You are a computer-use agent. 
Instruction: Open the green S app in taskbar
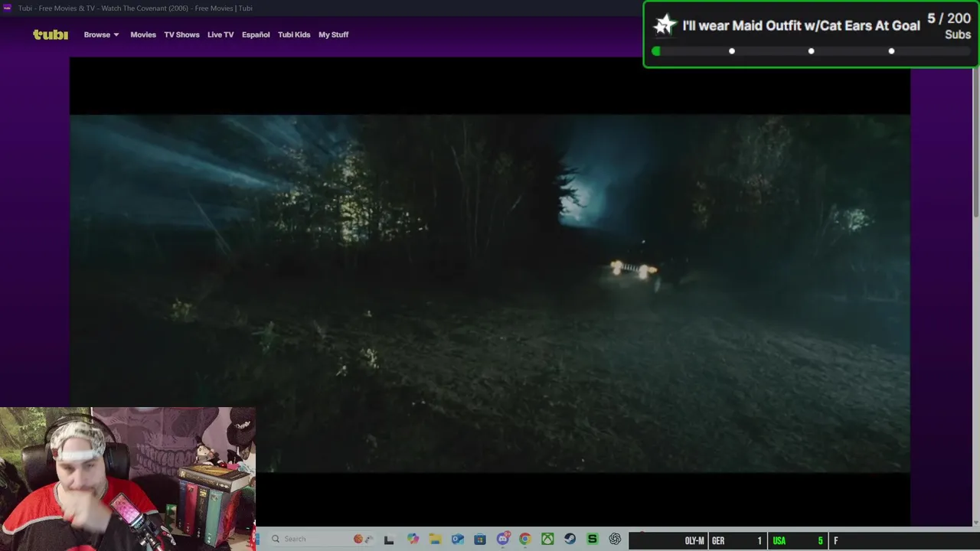[x=592, y=540]
